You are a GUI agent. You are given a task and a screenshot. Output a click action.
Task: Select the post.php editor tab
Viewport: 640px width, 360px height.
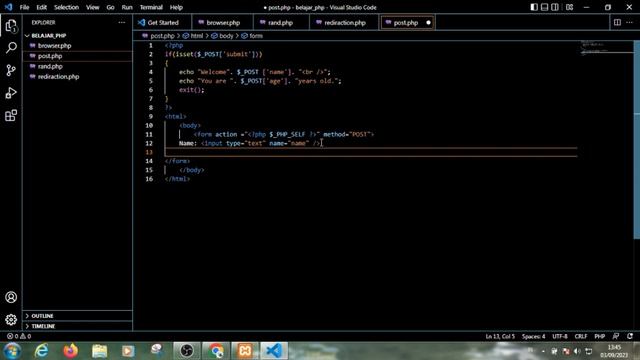[407, 22]
